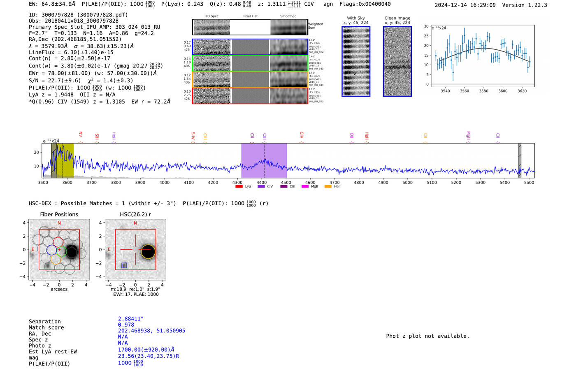Click the 'ID: 3000797828 (3000797828.pdf)' line
Image resolution: width=576 pixels, height=392 pixels.
pos(78,15)
